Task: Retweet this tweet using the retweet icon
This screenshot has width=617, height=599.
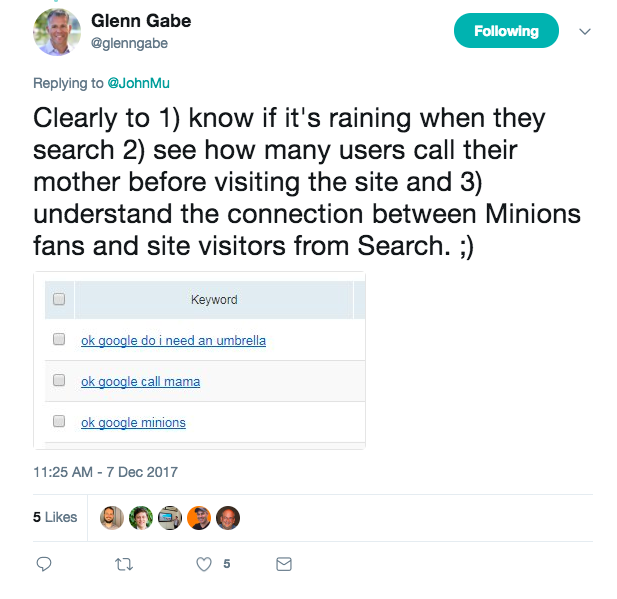Action: click(x=124, y=565)
